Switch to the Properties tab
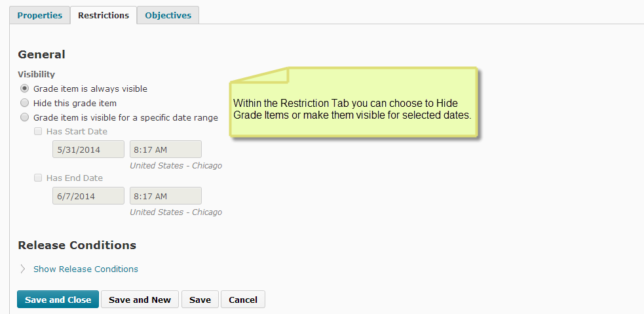644x314 pixels. click(39, 15)
